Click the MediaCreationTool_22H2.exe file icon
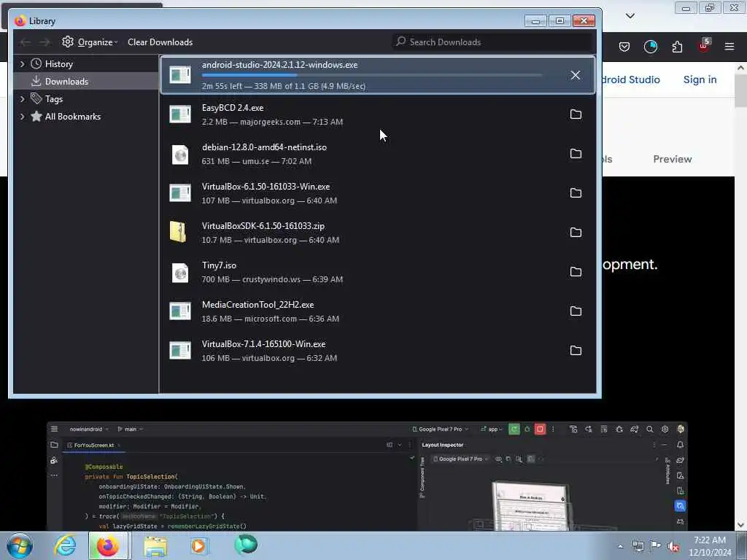Image resolution: width=747 pixels, height=560 pixels. coord(180,311)
